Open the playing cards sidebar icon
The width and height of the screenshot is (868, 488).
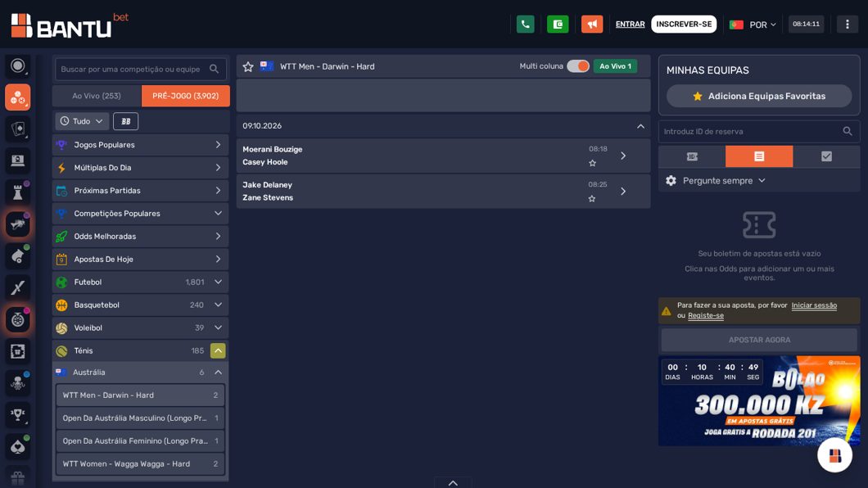click(18, 129)
